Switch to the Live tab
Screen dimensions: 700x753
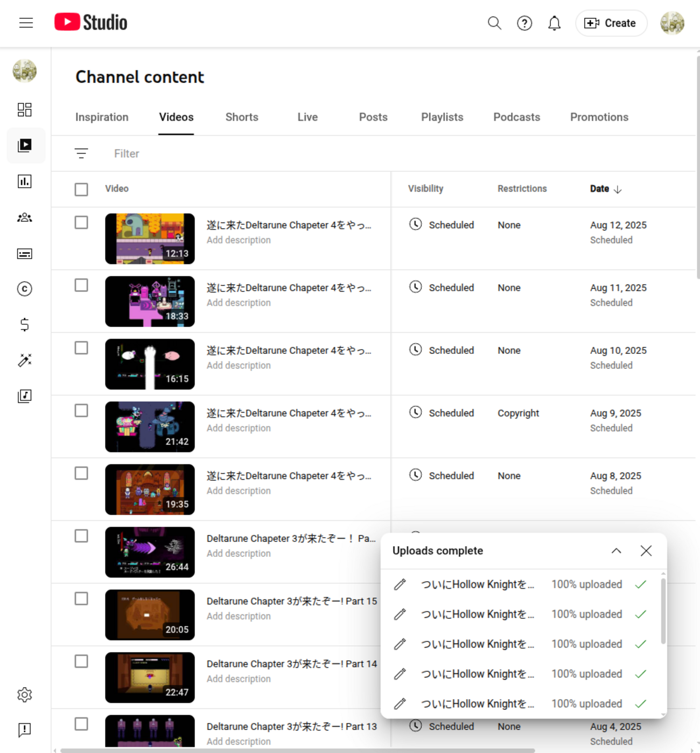click(307, 117)
